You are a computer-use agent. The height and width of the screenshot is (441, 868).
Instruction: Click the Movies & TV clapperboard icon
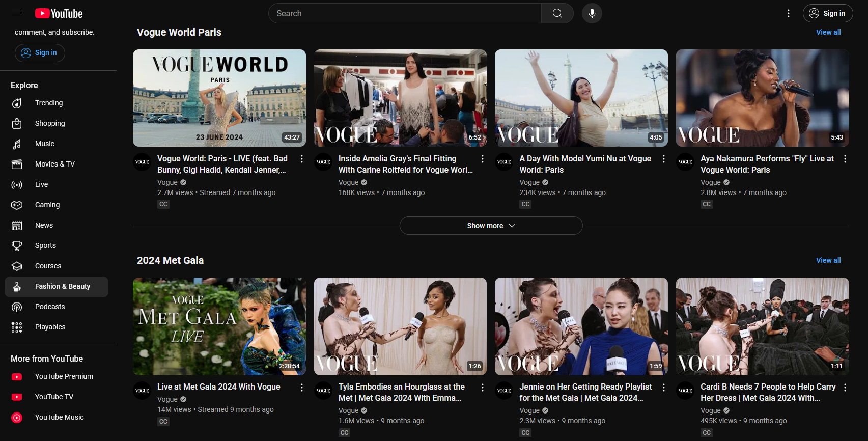click(17, 164)
